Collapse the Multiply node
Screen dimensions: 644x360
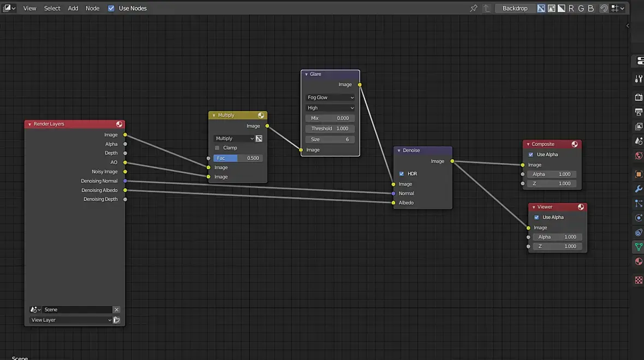[213, 115]
